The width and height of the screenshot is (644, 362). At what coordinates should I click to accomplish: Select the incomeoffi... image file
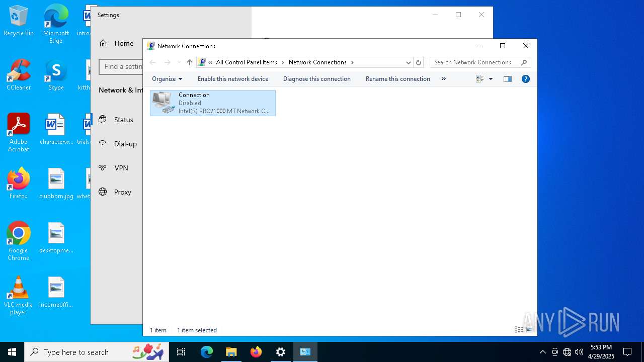click(x=56, y=292)
